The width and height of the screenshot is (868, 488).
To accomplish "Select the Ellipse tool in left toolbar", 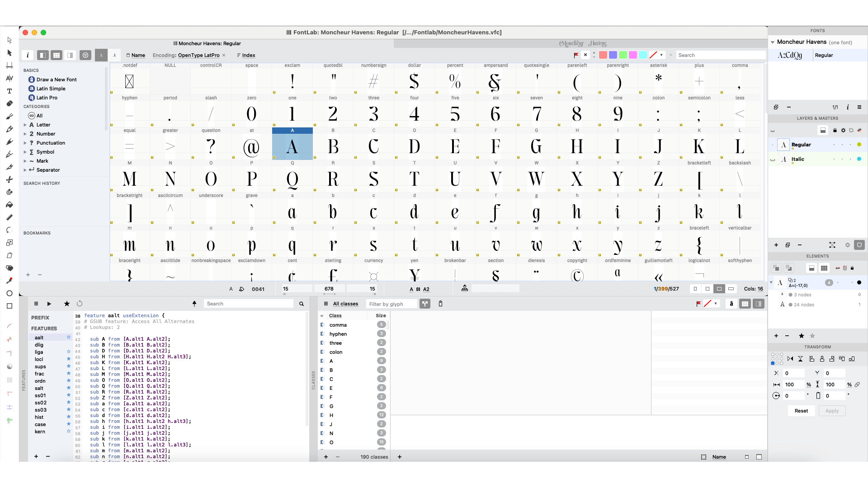I will click(x=9, y=293).
